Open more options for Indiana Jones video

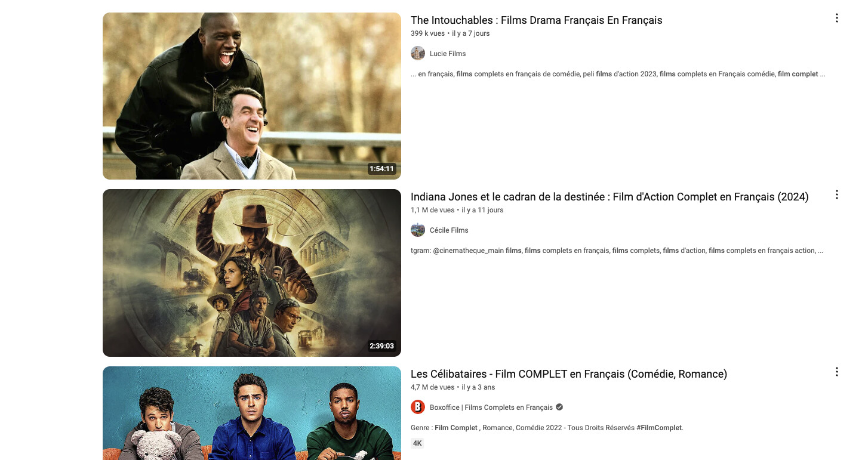click(836, 195)
